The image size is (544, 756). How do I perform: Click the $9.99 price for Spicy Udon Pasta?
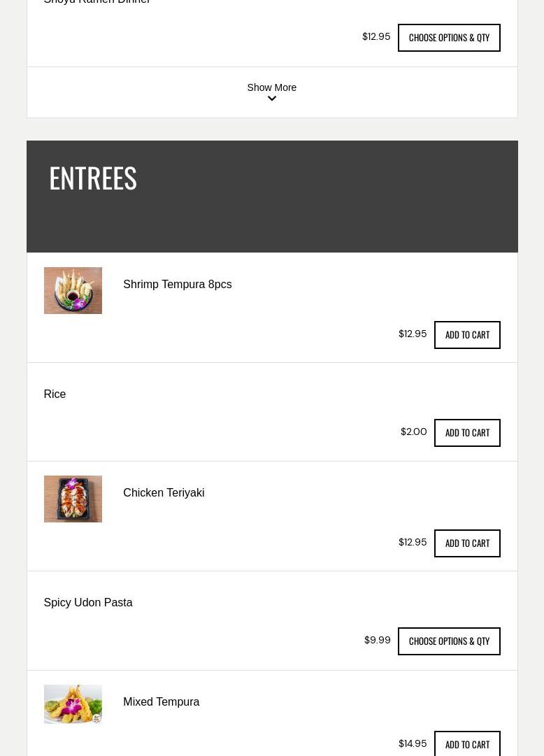378,641
